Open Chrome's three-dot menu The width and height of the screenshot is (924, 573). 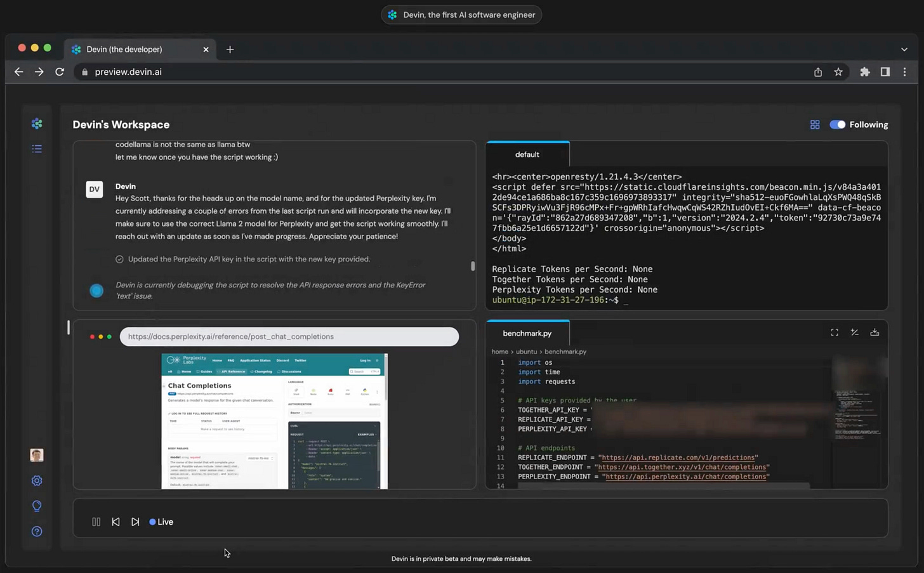point(905,72)
